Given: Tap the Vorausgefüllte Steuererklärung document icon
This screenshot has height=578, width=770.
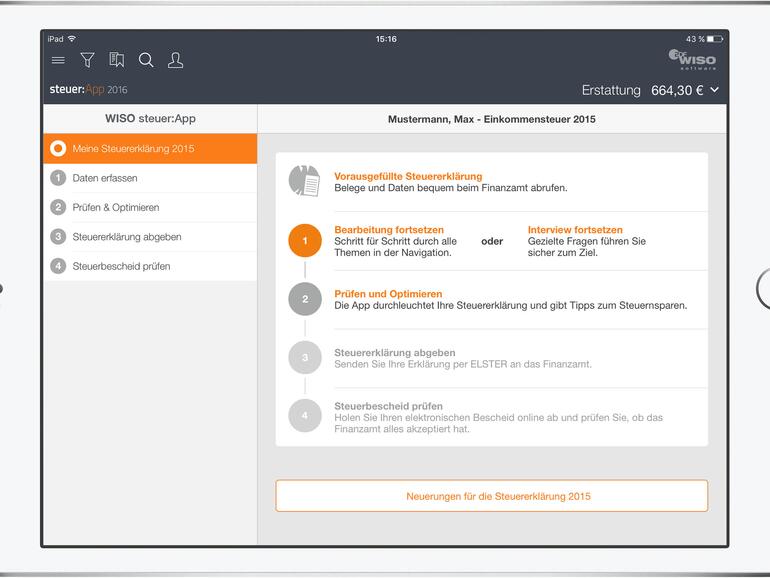Looking at the screenshot, I should [304, 181].
